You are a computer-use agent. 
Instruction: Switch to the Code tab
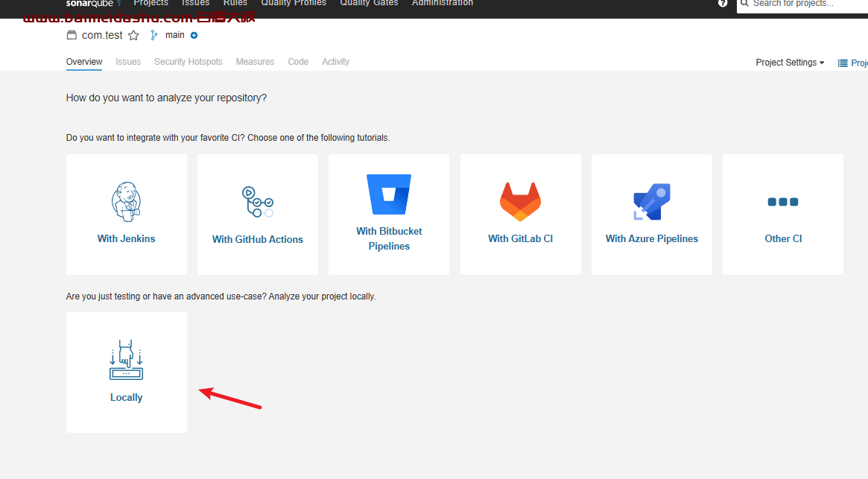(298, 62)
